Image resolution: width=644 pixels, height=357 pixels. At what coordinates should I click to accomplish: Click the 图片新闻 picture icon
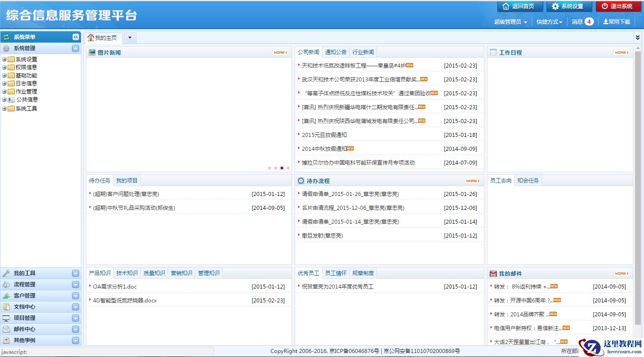pyautogui.click(x=92, y=52)
